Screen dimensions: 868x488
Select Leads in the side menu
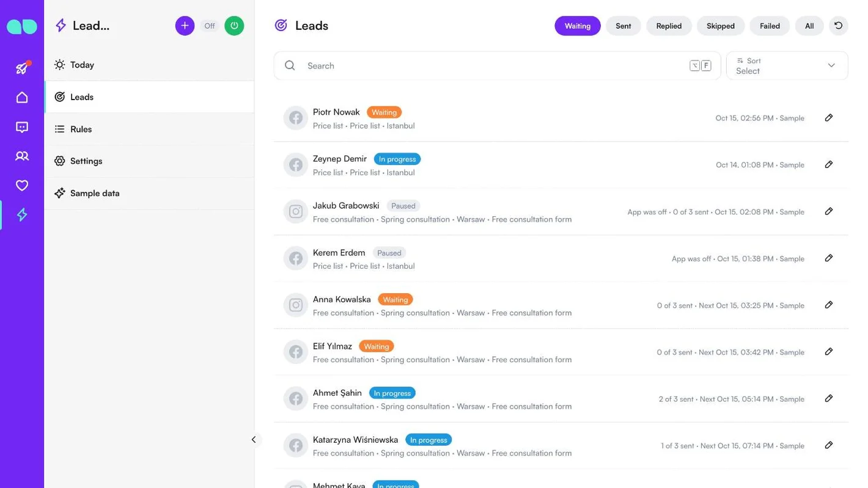tap(149, 97)
